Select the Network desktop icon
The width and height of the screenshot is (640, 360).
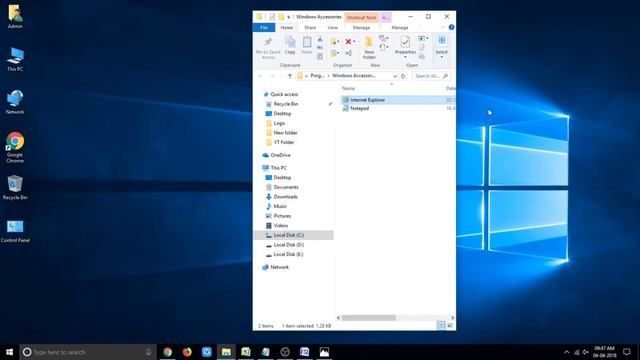point(15,102)
